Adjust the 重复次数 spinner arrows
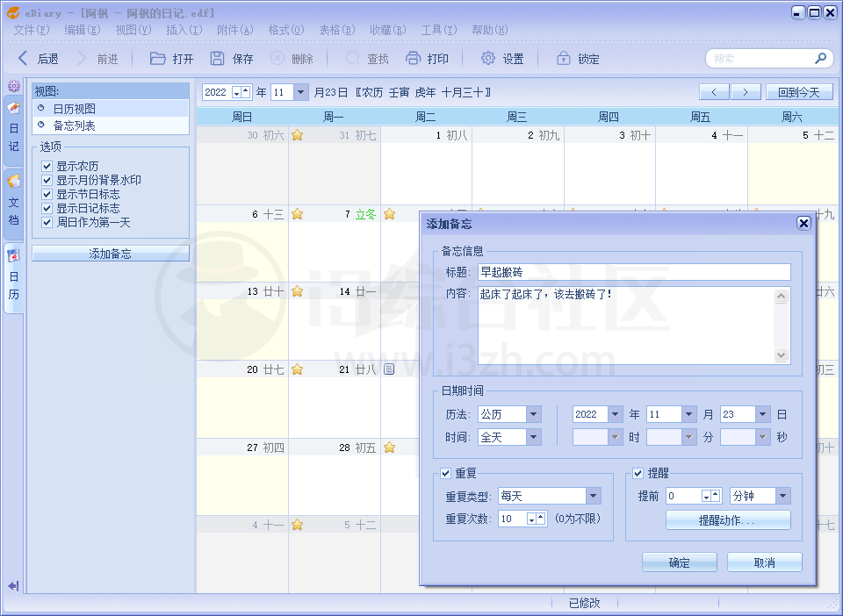 tap(536, 519)
